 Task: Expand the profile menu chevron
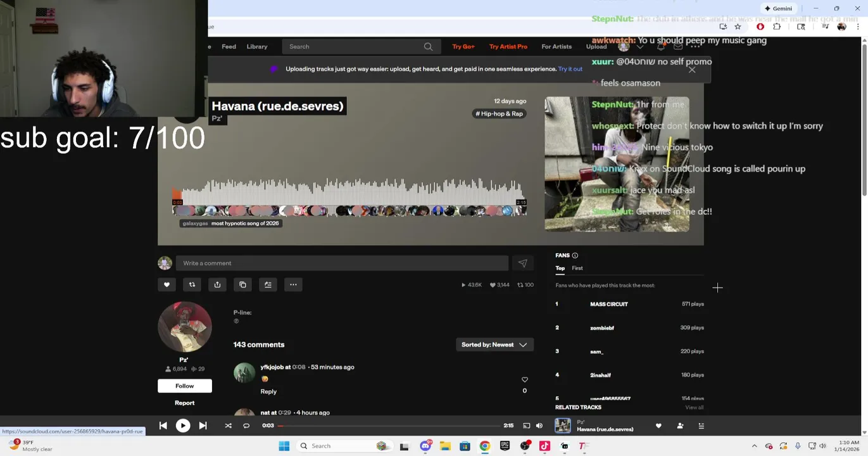click(640, 47)
